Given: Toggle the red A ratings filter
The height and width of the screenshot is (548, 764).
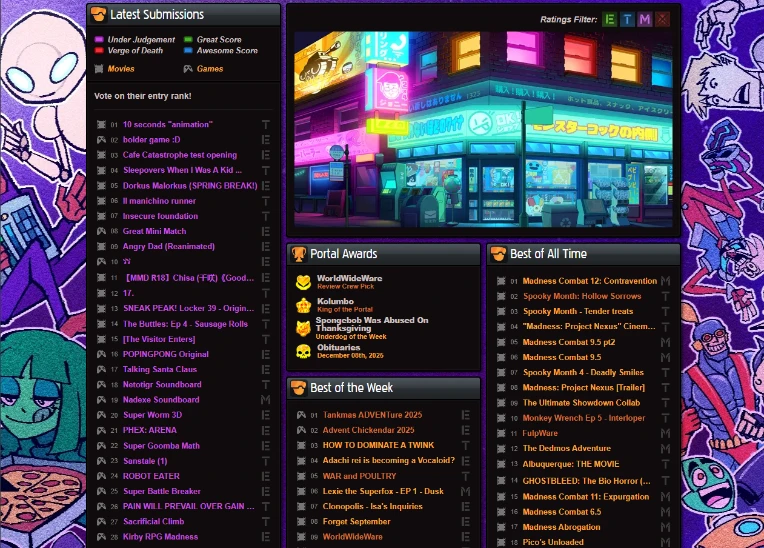Looking at the screenshot, I should [663, 19].
